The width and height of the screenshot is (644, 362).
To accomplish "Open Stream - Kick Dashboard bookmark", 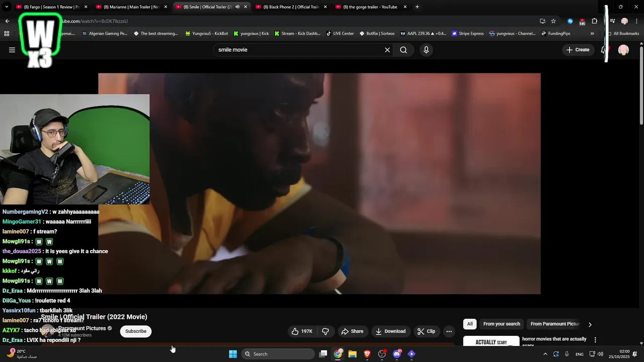I will click(x=297, y=34).
